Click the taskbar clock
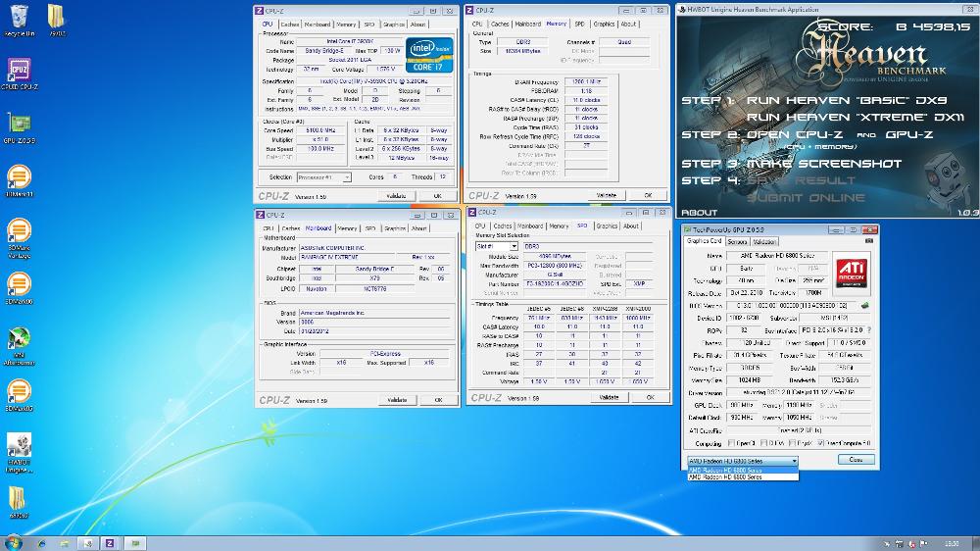This screenshot has width=980, height=551. click(952, 543)
